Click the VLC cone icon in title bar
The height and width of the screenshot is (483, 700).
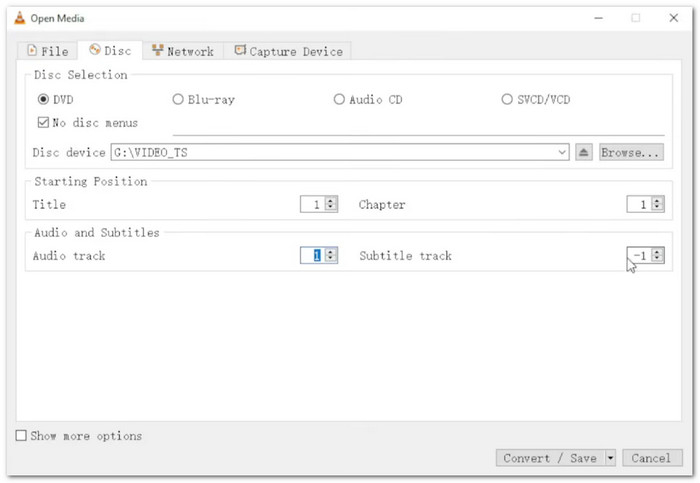click(20, 18)
